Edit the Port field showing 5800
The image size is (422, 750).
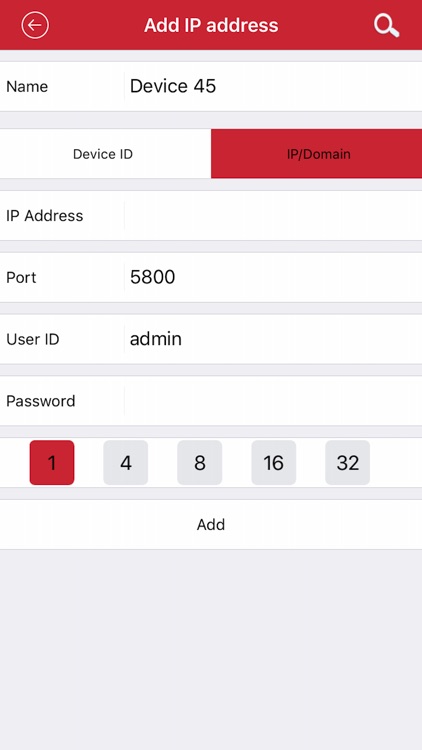click(x=273, y=277)
